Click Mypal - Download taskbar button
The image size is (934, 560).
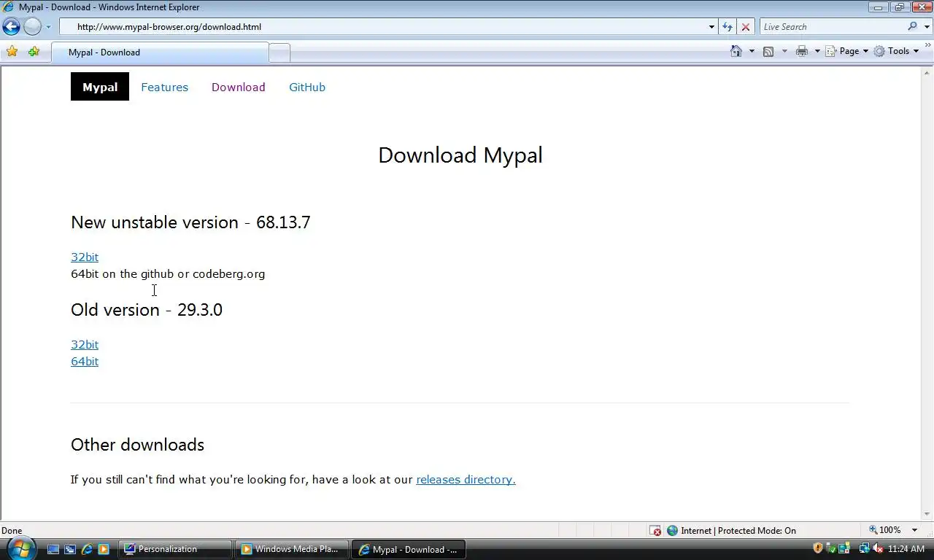(x=409, y=549)
